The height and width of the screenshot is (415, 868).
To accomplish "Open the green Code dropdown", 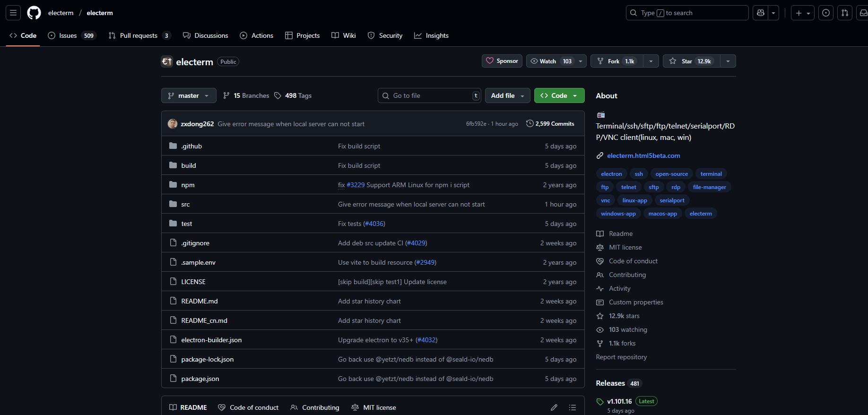I will pyautogui.click(x=559, y=95).
